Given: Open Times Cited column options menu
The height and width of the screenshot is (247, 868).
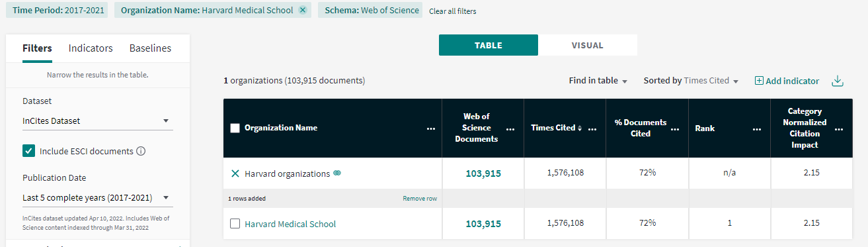Looking at the screenshot, I should tap(592, 128).
